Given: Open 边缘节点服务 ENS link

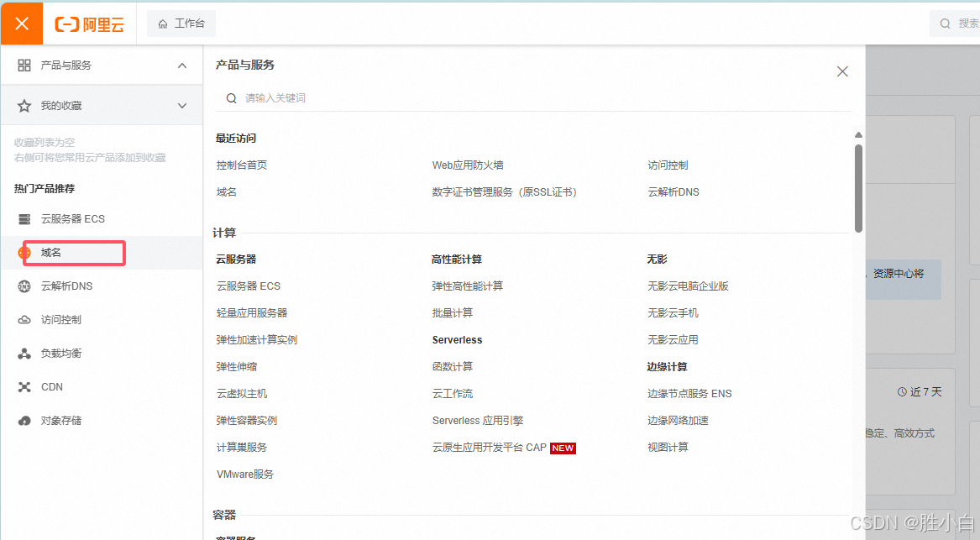Looking at the screenshot, I should [x=689, y=394].
